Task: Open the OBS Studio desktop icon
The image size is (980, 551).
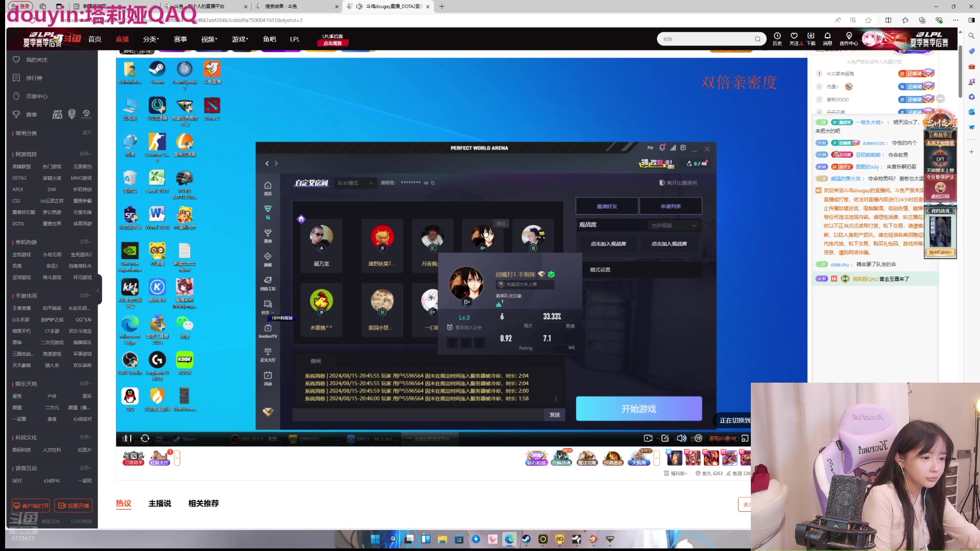Action: pyautogui.click(x=130, y=363)
